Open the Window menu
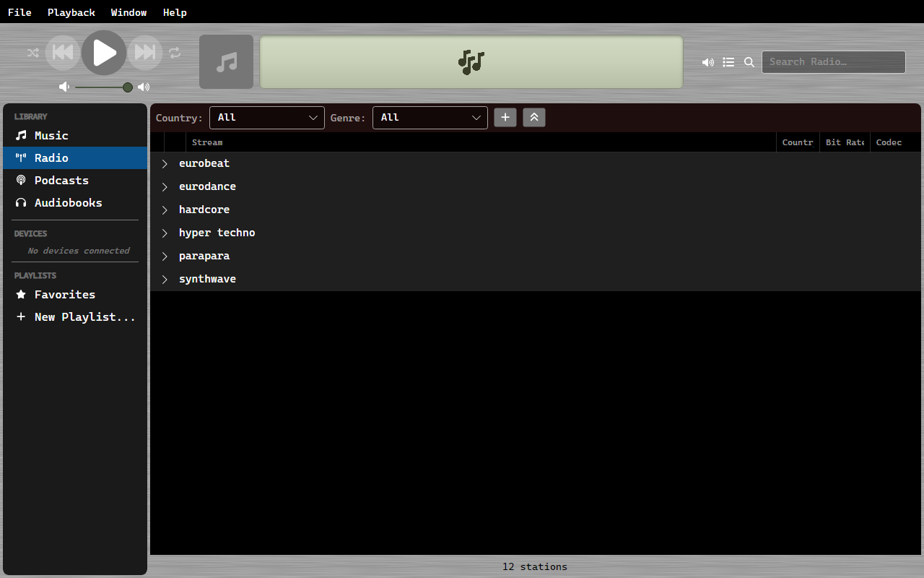The height and width of the screenshot is (578, 924). 129,12
